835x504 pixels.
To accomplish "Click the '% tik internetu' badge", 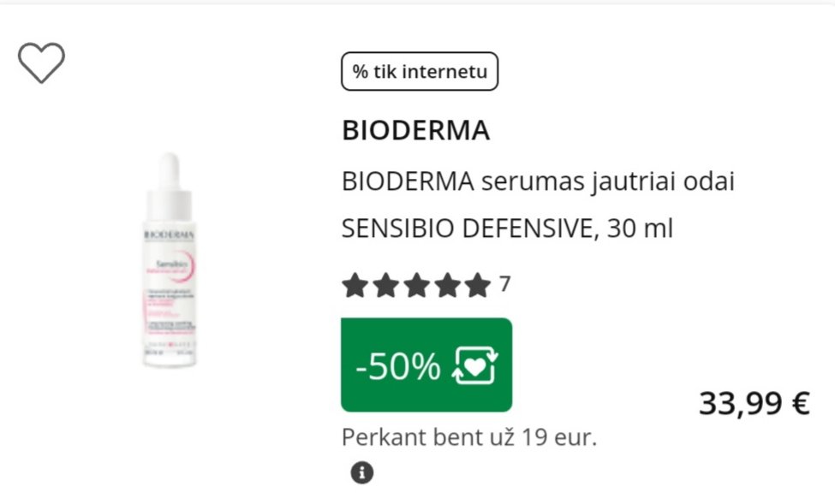I will [420, 71].
